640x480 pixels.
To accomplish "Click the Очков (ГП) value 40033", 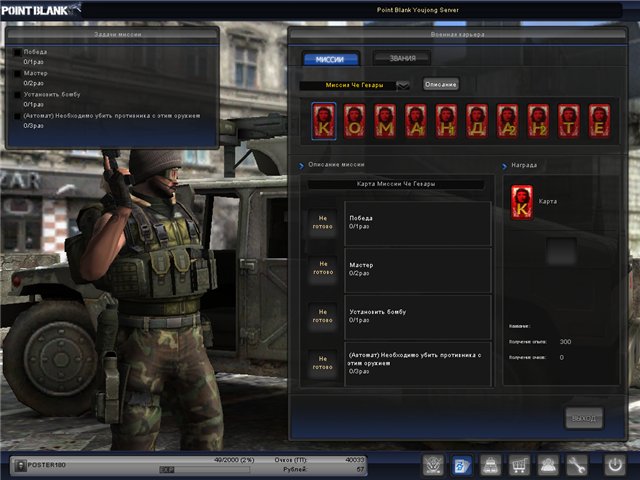I will (354, 460).
